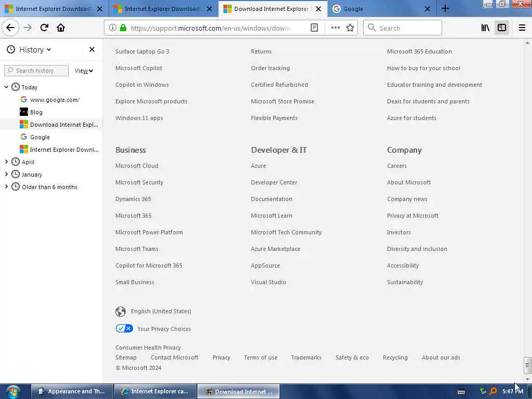The width and height of the screenshot is (532, 399).
Task: Click the URL address bar
Action: [x=210, y=28]
